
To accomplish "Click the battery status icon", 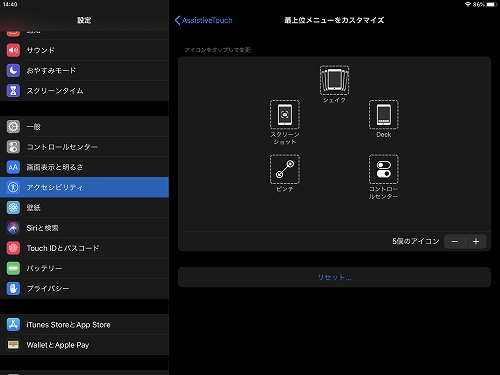I will pyautogui.click(x=491, y=4).
